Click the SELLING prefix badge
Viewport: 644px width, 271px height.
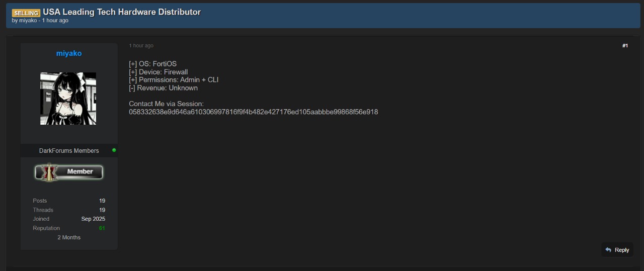26,13
